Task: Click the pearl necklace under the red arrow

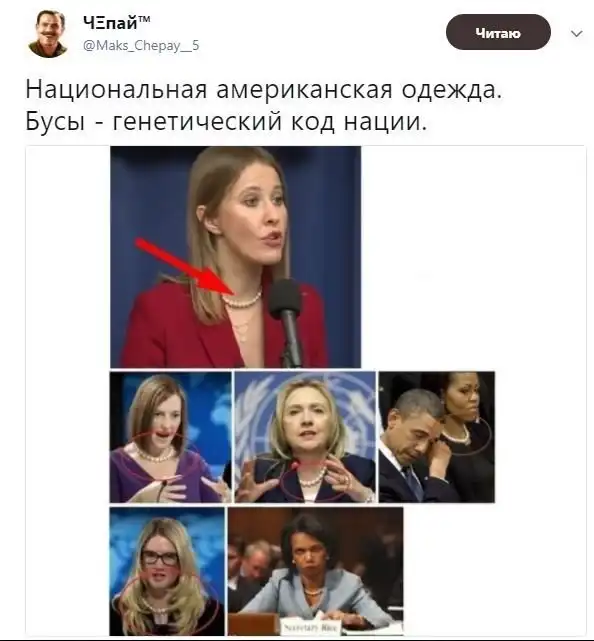Action: click(x=242, y=300)
